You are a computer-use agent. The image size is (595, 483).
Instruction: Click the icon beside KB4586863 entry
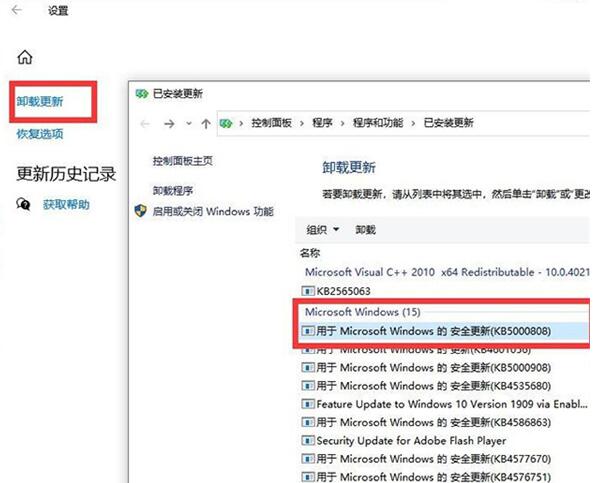point(308,422)
